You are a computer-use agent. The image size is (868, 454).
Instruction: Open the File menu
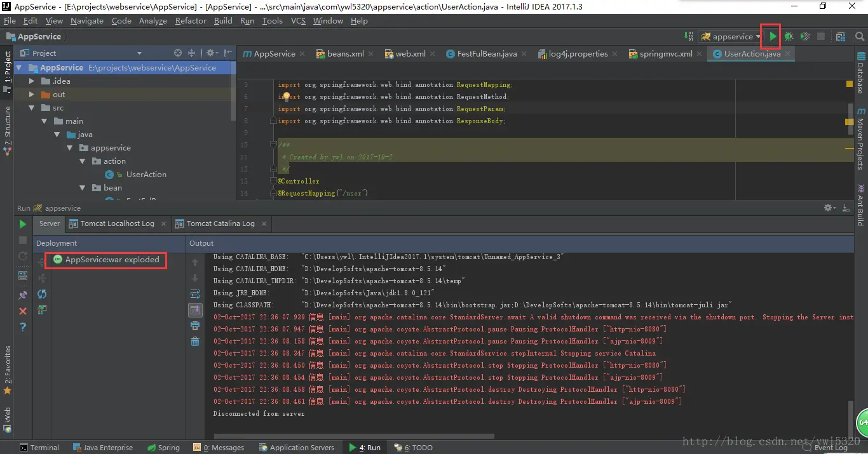(10, 21)
